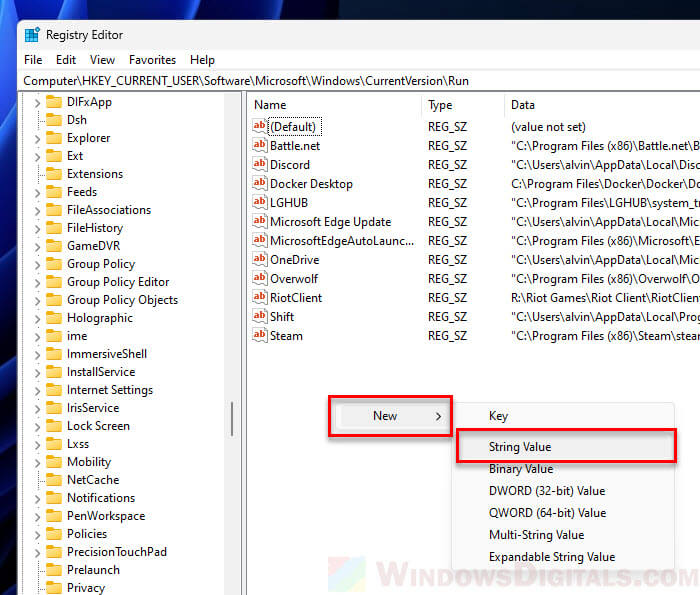Screen dimensions: 700x595
Task: Select the OneDrive value icon
Action: pyautogui.click(x=259, y=259)
